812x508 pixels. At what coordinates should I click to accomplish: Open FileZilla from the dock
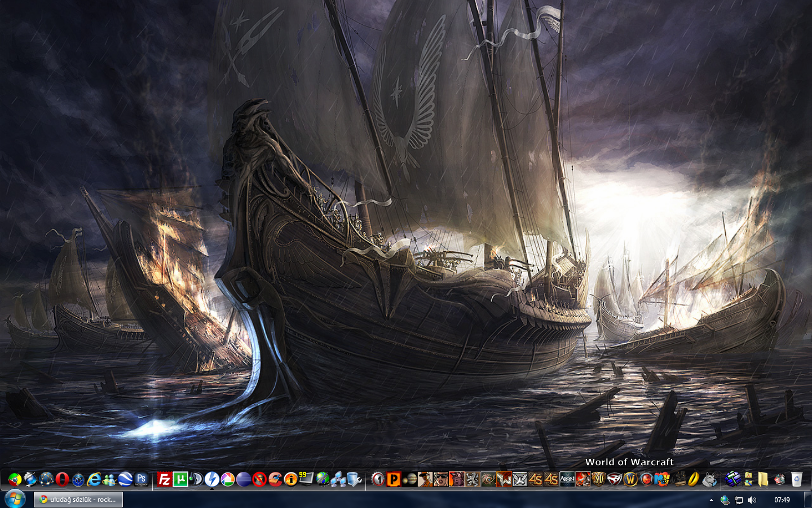tap(164, 480)
